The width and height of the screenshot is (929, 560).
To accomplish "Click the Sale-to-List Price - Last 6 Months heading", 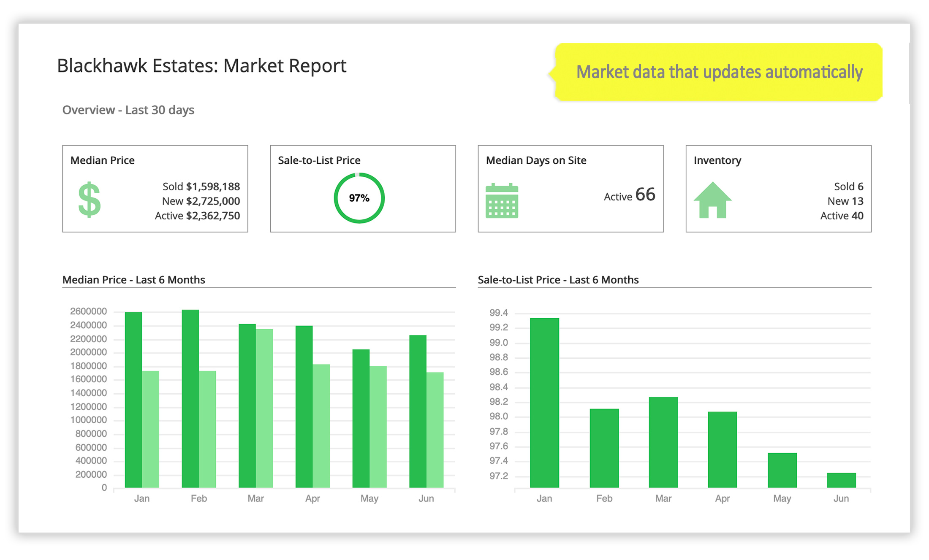I will coord(558,280).
